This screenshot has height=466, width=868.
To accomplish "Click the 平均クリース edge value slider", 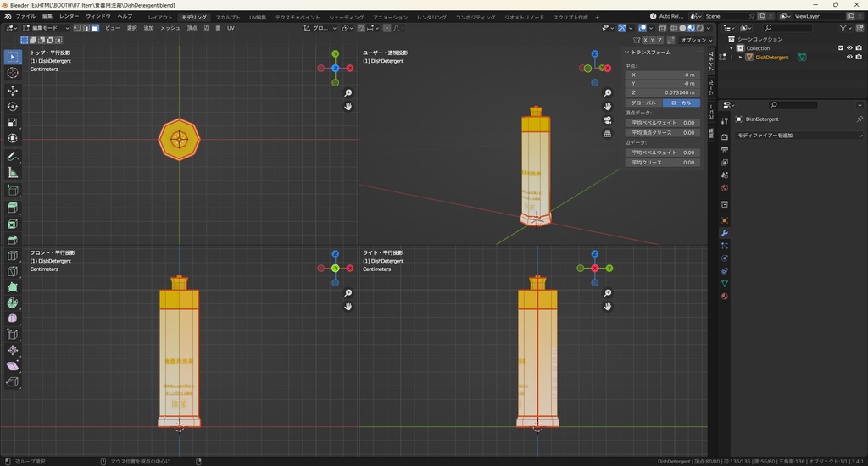I will (662, 162).
